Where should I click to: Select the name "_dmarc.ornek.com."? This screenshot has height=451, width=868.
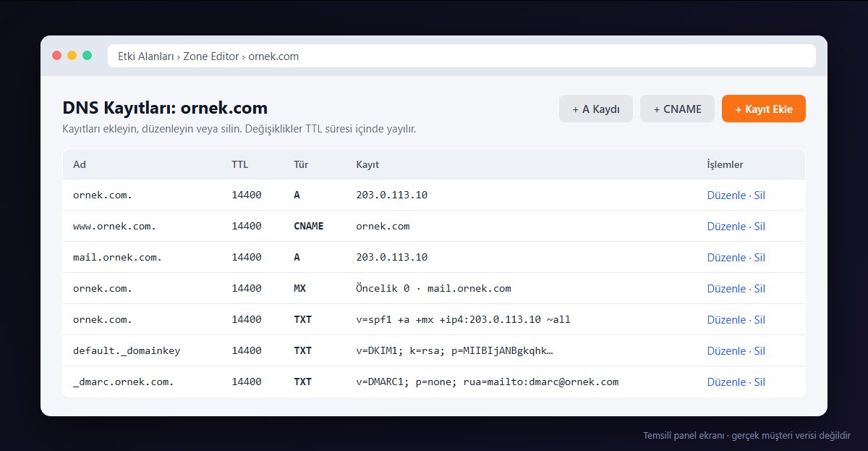tap(124, 382)
